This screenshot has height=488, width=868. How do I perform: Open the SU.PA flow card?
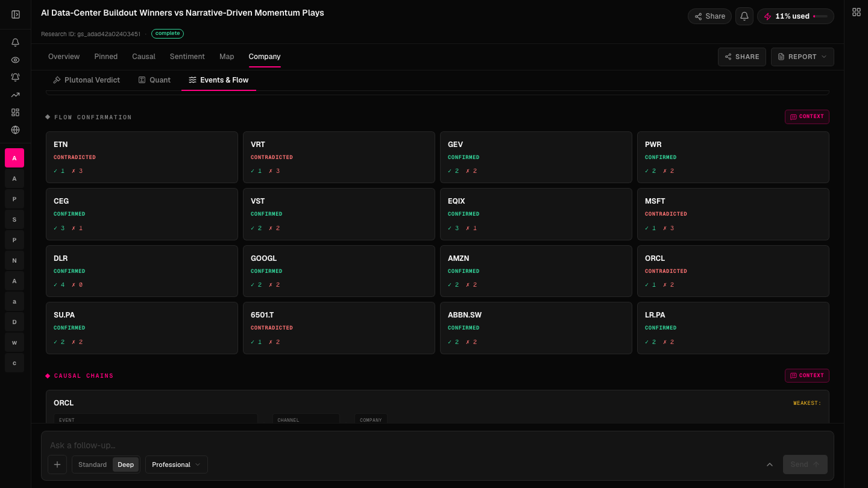pos(142,328)
